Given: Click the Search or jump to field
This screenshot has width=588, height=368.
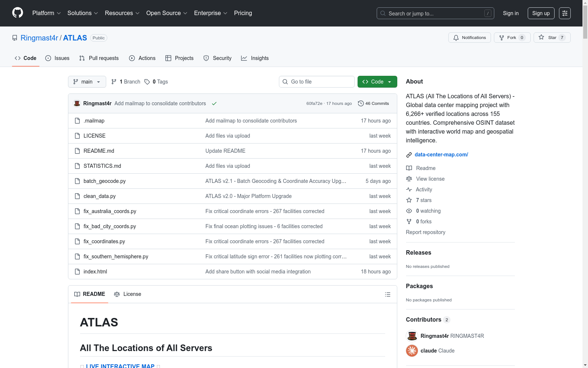Looking at the screenshot, I should (x=435, y=13).
